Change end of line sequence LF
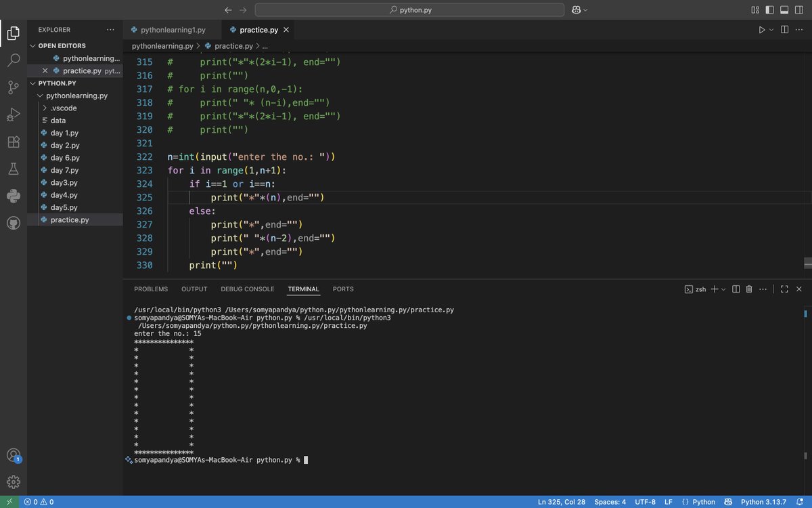 tap(669, 502)
